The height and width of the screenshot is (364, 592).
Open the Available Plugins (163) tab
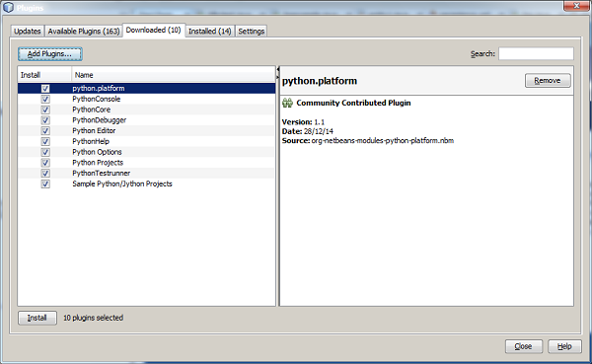point(84,31)
